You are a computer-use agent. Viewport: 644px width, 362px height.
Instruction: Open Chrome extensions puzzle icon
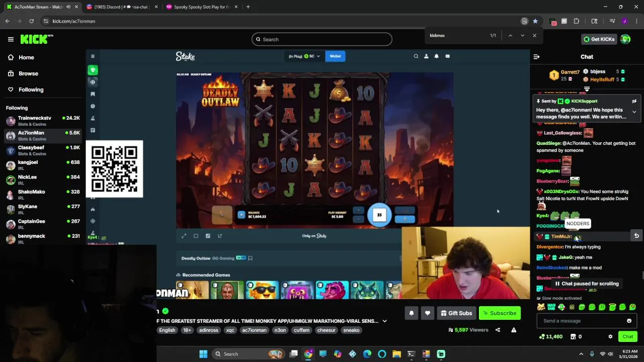(x=577, y=21)
